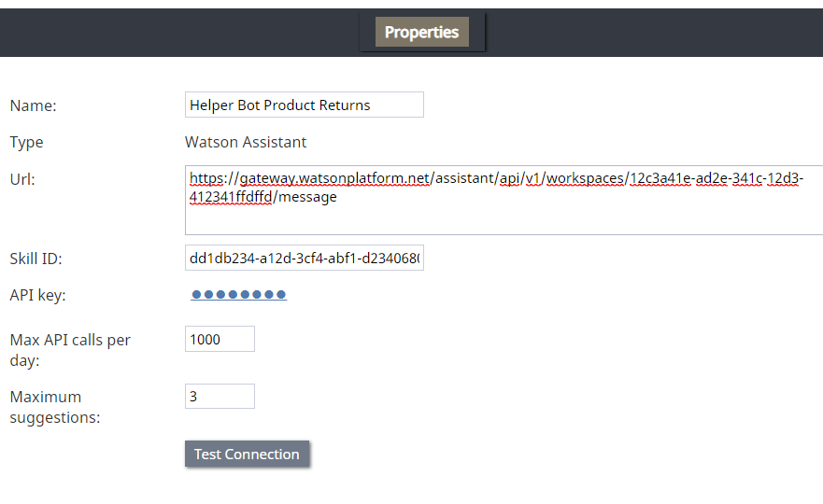Click the Url: label
This screenshot has height=504, width=823.
coord(22,179)
